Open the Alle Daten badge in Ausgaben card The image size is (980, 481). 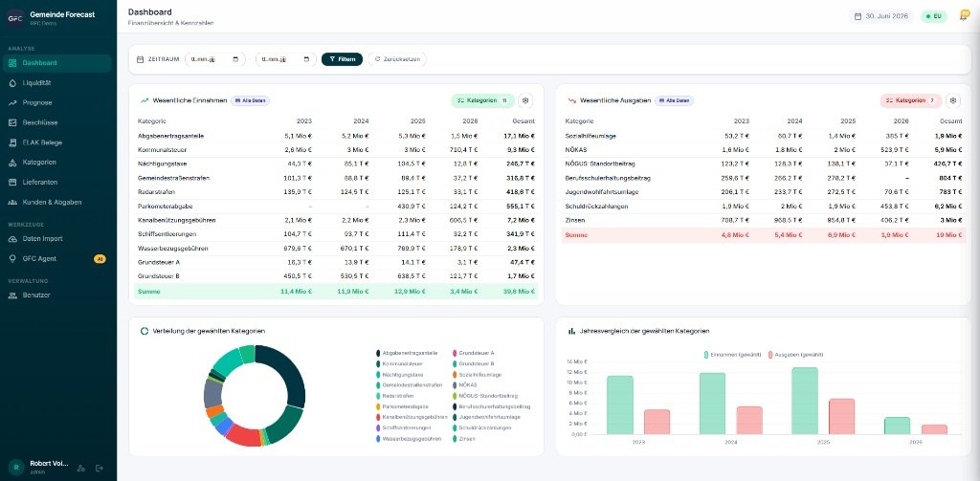point(675,100)
